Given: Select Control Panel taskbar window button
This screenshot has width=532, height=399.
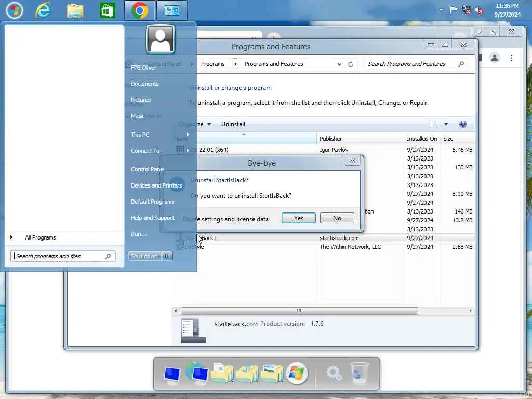Looking at the screenshot, I should coord(171,10).
